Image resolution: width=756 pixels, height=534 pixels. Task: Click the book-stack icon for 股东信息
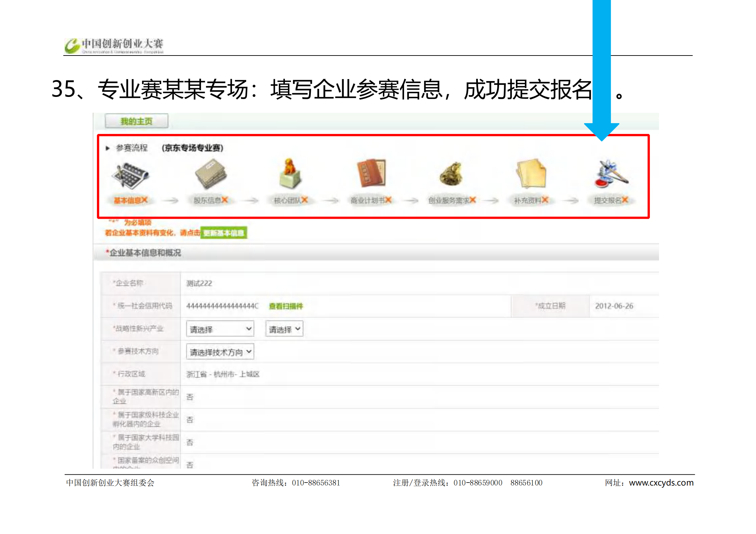[x=211, y=174]
